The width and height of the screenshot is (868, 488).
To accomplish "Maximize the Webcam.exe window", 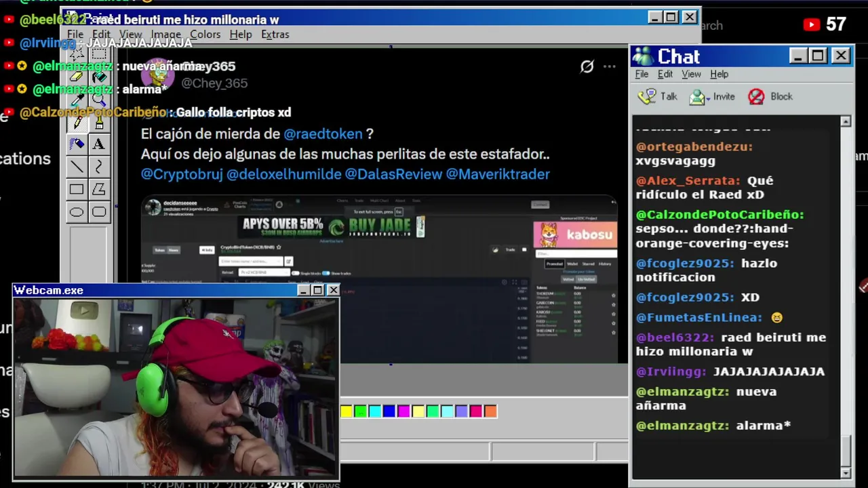I will (x=317, y=290).
